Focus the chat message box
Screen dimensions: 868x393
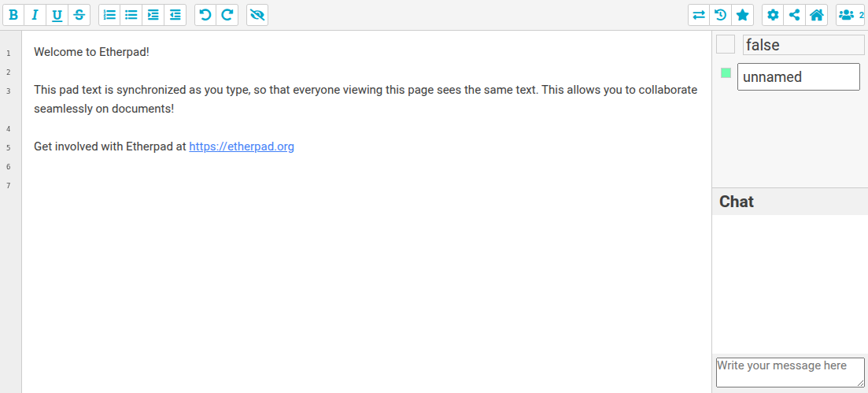point(790,372)
